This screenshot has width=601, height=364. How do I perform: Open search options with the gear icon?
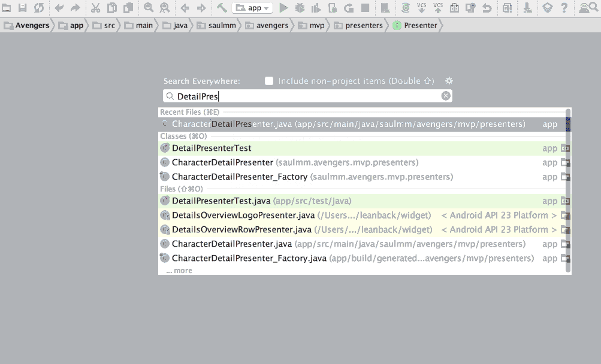pyautogui.click(x=449, y=80)
